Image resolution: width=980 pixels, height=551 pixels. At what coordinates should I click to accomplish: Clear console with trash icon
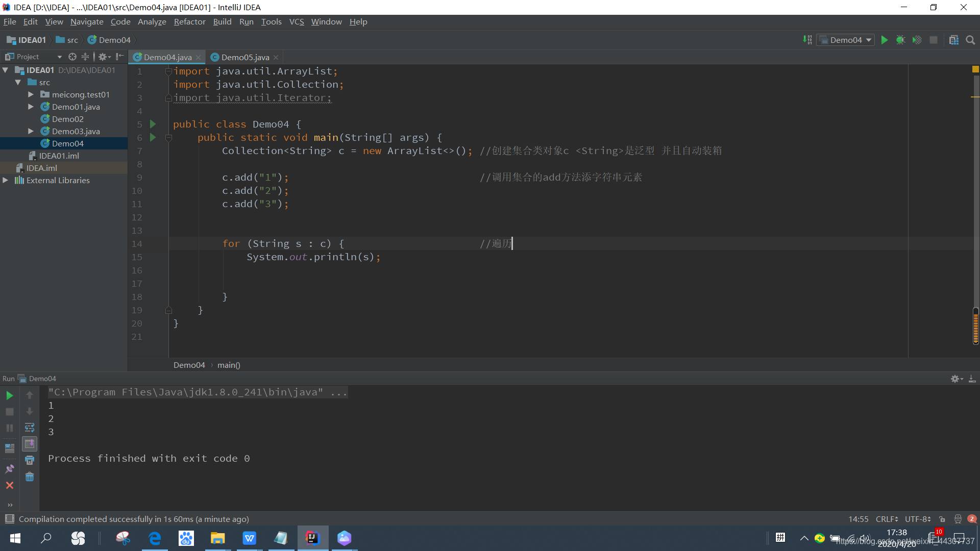coord(30,477)
